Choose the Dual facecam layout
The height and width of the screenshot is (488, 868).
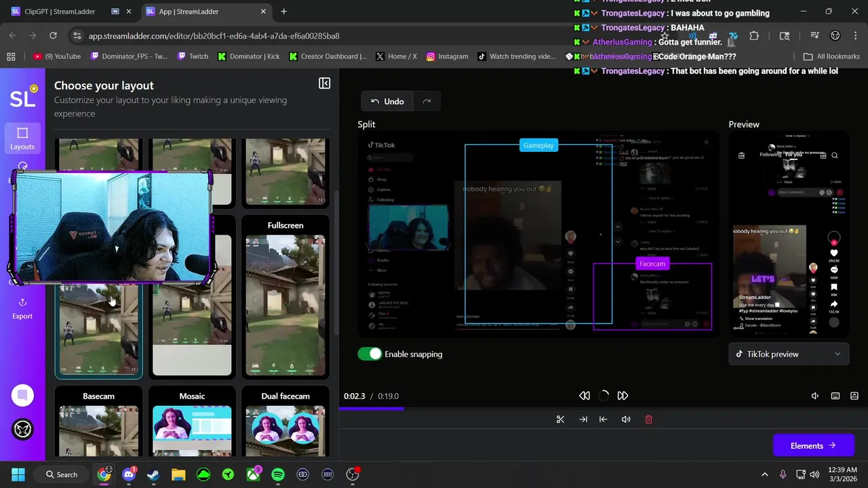tap(285, 422)
